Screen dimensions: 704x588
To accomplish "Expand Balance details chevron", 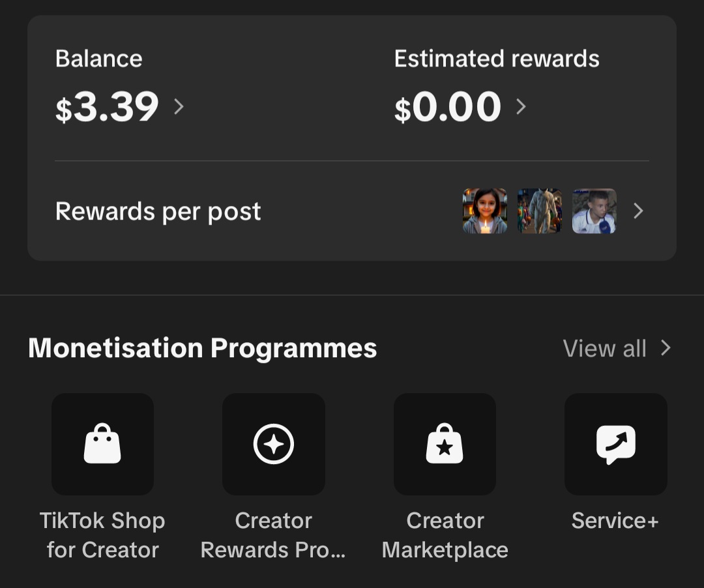I will pos(179,107).
